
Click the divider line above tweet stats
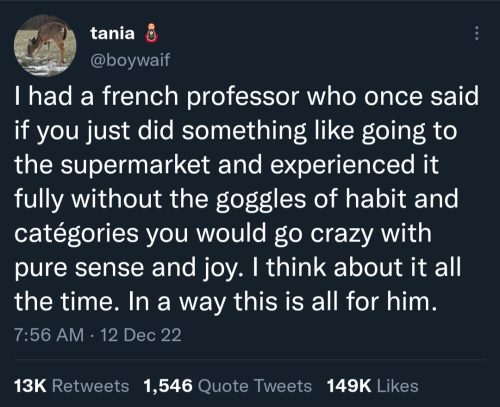pyautogui.click(x=250, y=360)
